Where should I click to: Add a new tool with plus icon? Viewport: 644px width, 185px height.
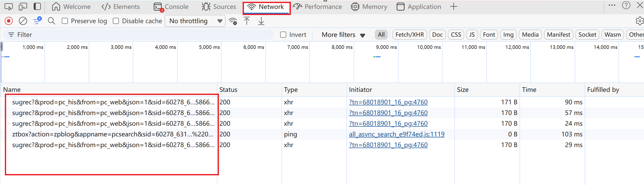tap(453, 7)
